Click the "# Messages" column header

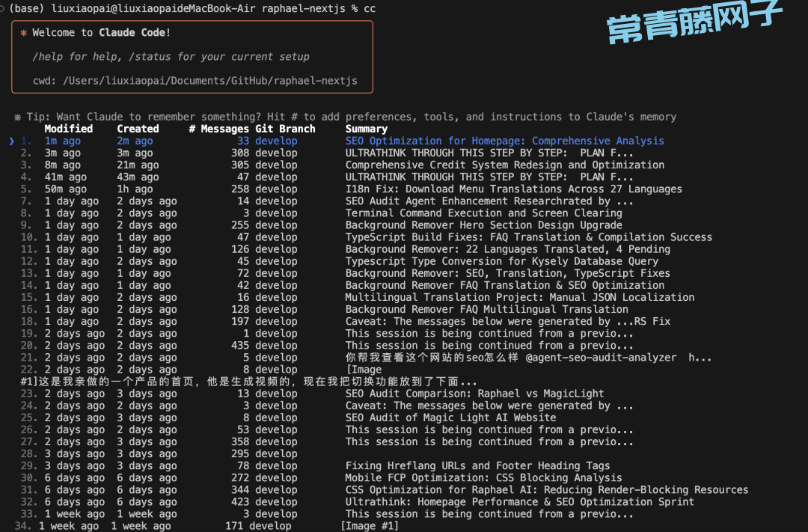tap(219, 129)
